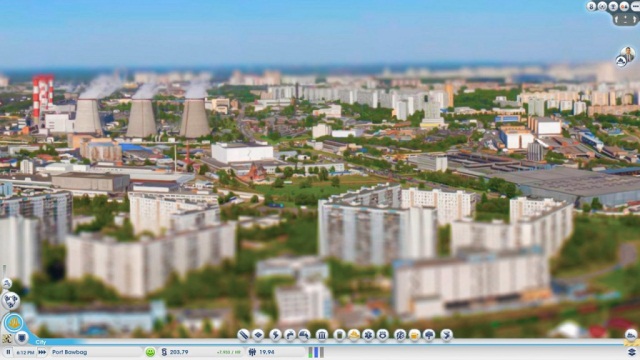
Task: Open the green happiness smiley panel
Action: (151, 352)
